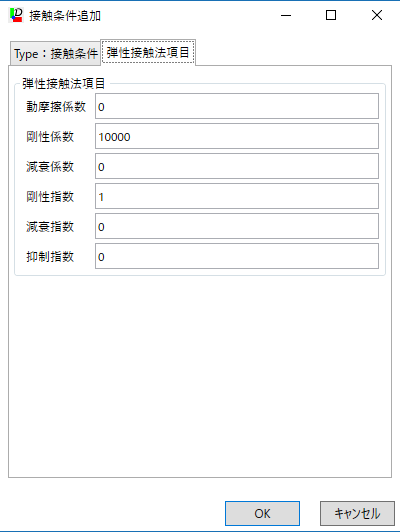Image resolution: width=400 pixels, height=532 pixels.
Task: Minimize the 接触条件追加 dialog
Action: [x=286, y=15]
